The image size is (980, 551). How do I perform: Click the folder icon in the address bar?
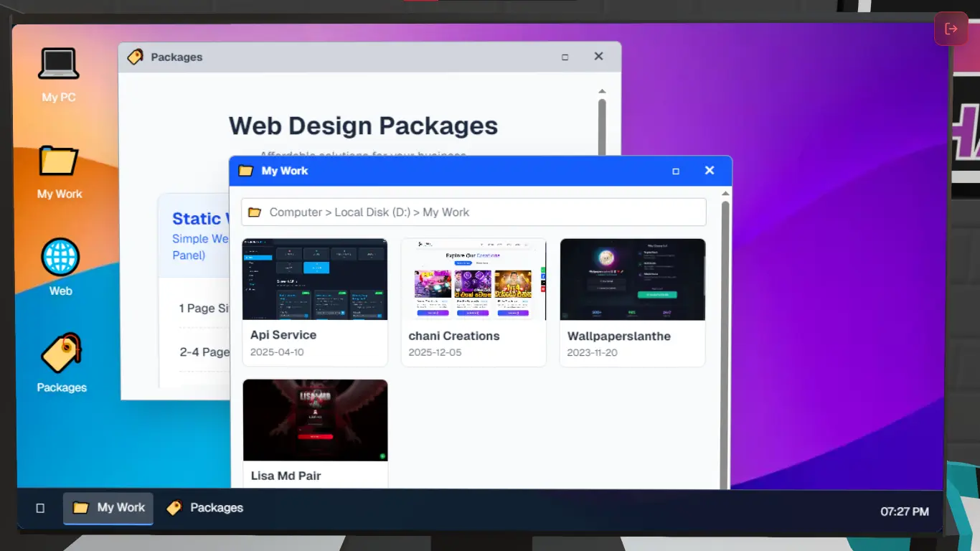coord(254,212)
